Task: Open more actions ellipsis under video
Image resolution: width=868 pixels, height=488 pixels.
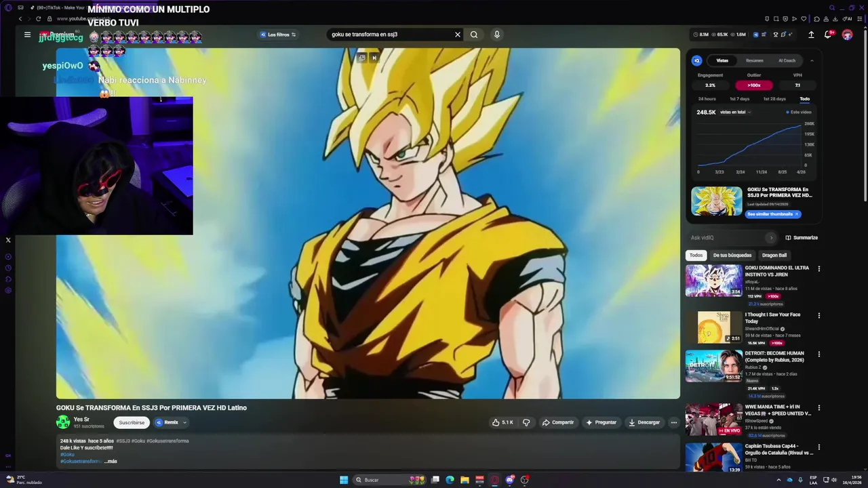Action: (673, 422)
